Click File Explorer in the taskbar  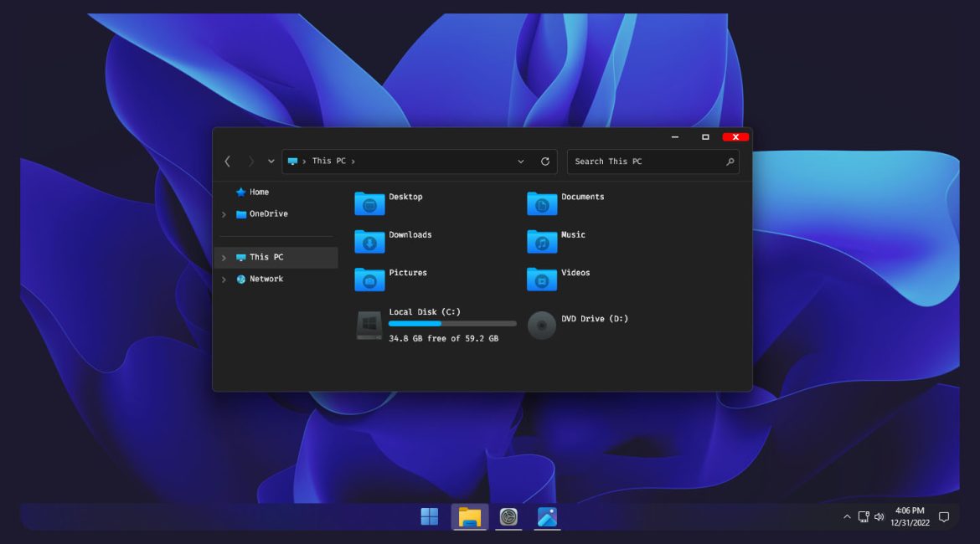[x=469, y=516]
